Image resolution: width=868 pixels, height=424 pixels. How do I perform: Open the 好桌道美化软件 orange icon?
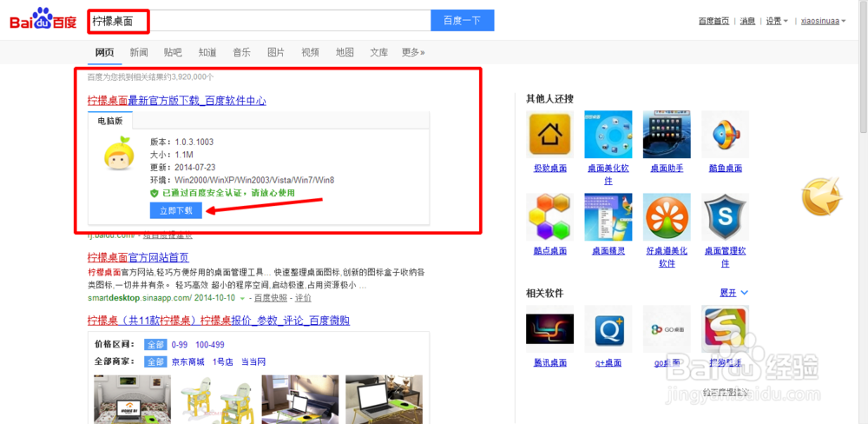pyautogui.click(x=667, y=216)
